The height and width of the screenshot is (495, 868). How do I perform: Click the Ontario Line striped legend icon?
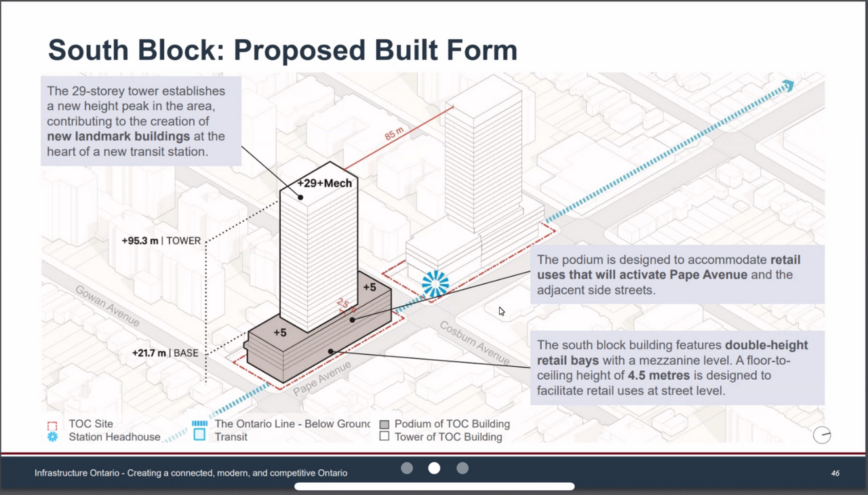tap(199, 424)
